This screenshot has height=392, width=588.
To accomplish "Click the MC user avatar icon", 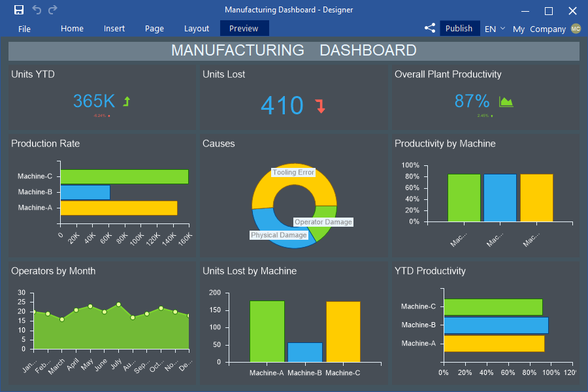I will coord(576,28).
